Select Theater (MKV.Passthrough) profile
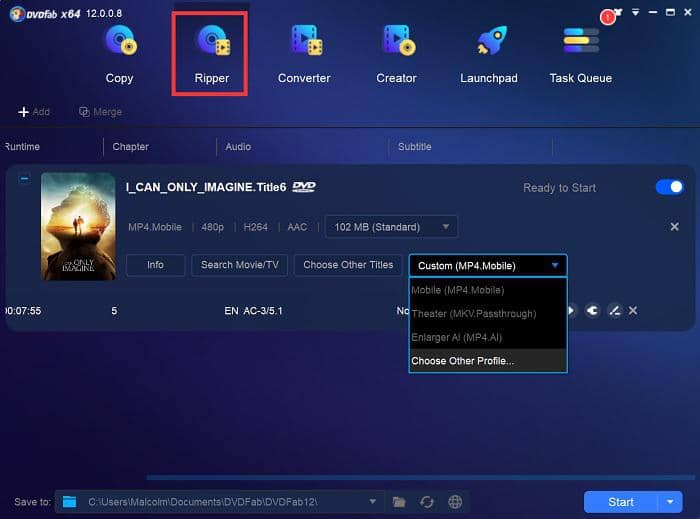 coord(473,314)
